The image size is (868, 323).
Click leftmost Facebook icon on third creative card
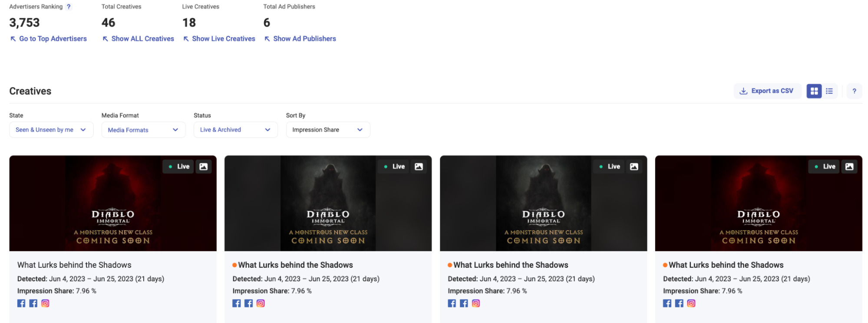click(x=452, y=303)
